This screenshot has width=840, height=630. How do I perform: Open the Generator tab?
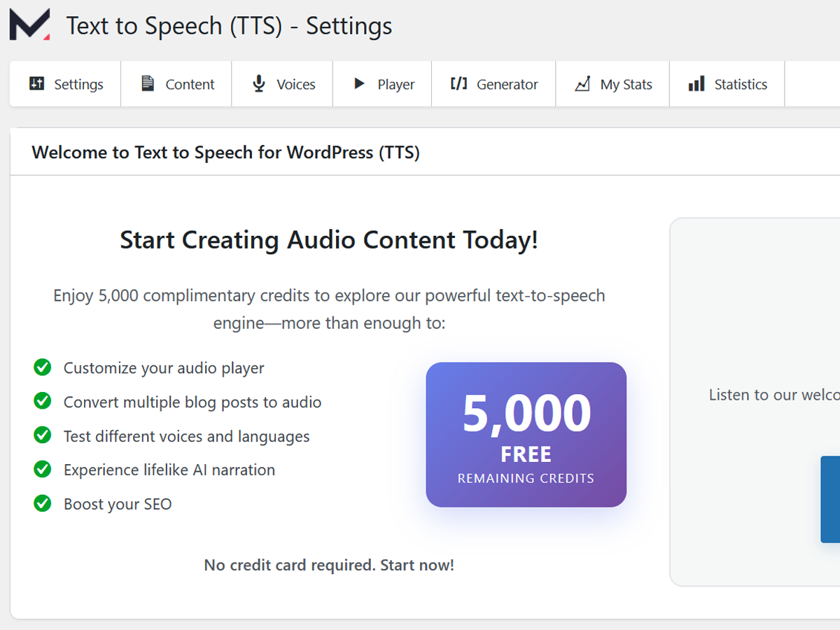point(494,84)
